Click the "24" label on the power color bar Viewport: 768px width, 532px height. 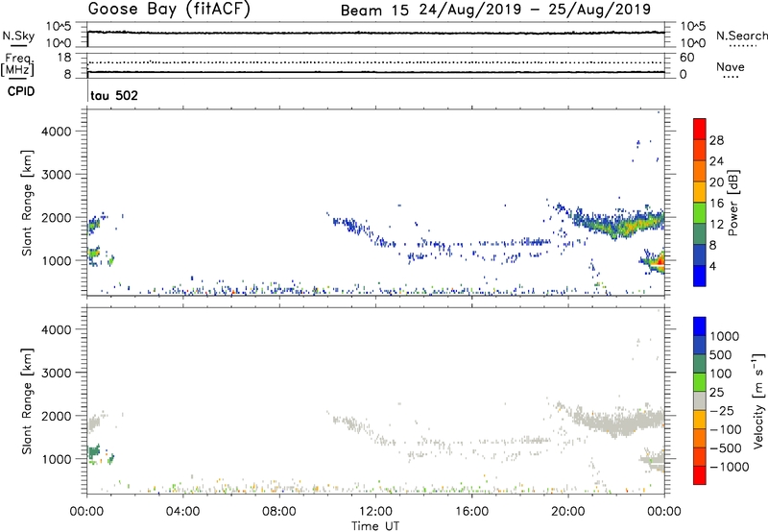(716, 161)
